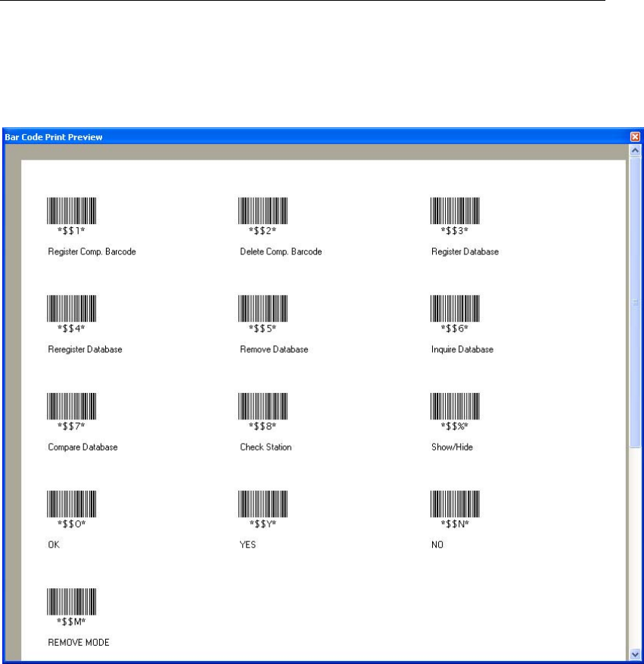Click the *$$%* barcode image

pos(455,406)
